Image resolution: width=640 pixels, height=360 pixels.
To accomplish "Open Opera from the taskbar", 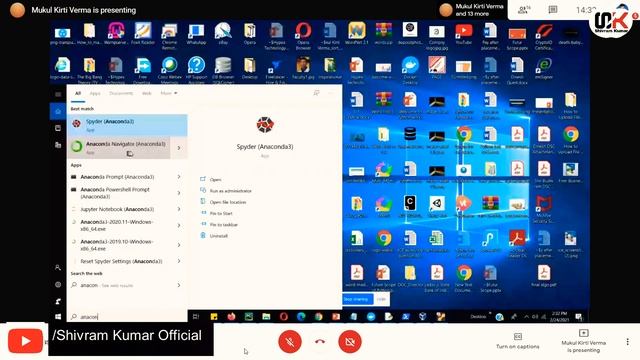I will pyautogui.click(x=284, y=316).
